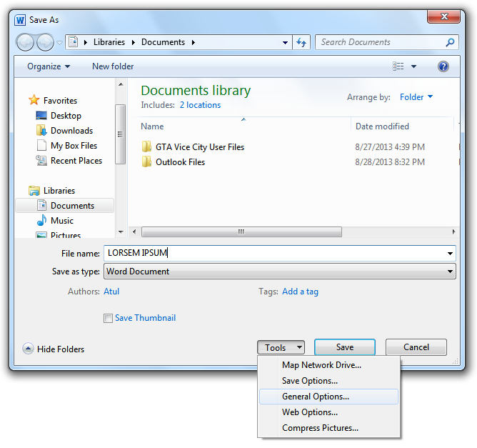Click the Save Thumbnail label link

coord(145,318)
